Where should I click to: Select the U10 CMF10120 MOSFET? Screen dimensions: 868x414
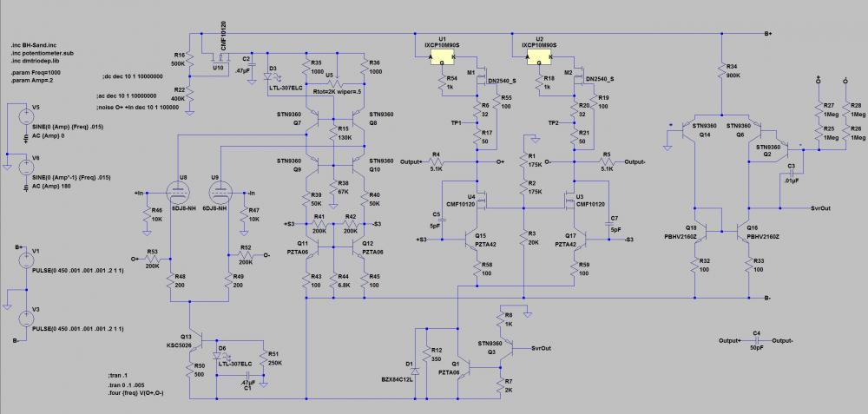pos(221,57)
